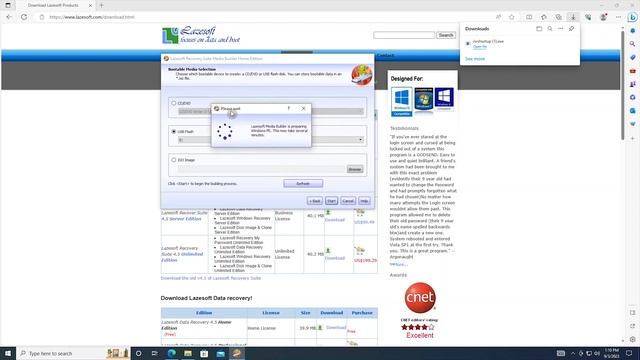Open the USB Flash drive dropdown
Viewport: 640px width, 360px height.
360,140
